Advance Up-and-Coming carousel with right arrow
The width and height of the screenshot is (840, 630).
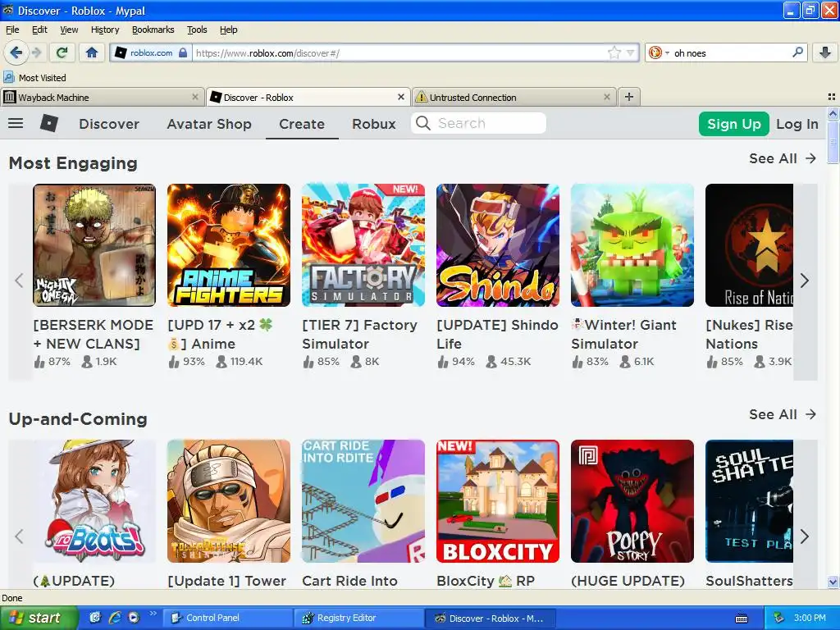coord(805,536)
